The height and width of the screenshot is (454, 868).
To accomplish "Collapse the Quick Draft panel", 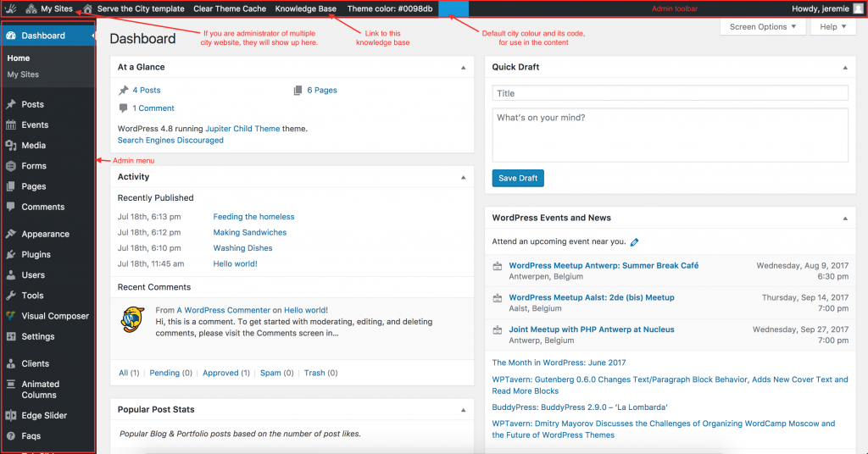I will 844,67.
